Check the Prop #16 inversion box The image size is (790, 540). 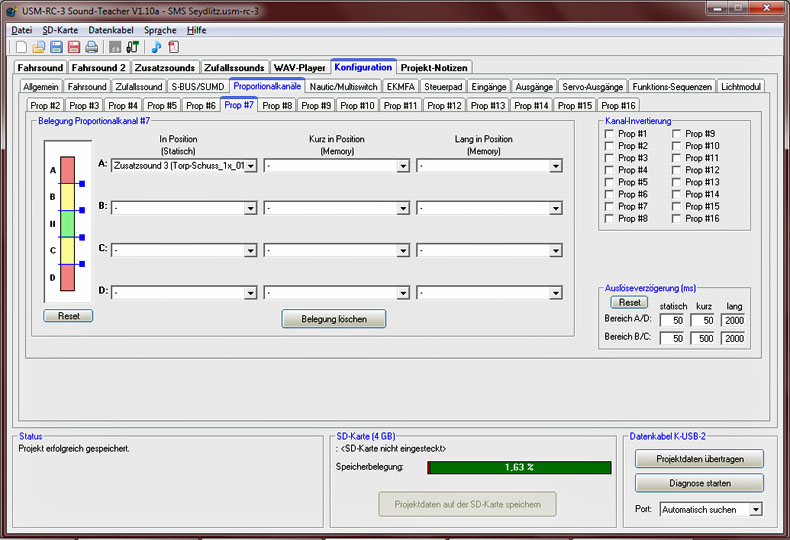[x=676, y=218]
